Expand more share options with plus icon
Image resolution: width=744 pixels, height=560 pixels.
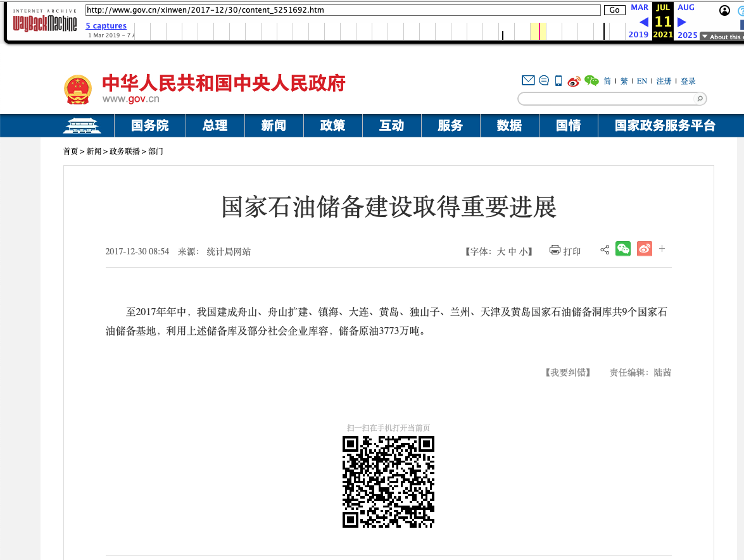pos(662,249)
